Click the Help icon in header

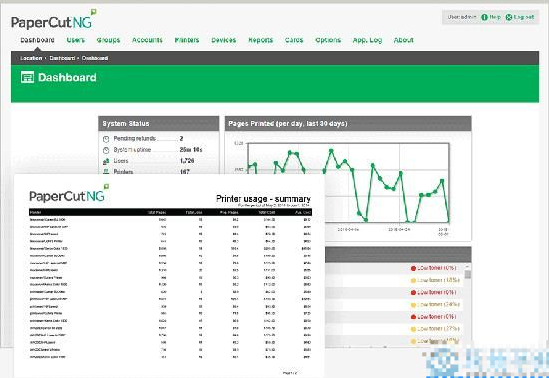click(x=485, y=17)
